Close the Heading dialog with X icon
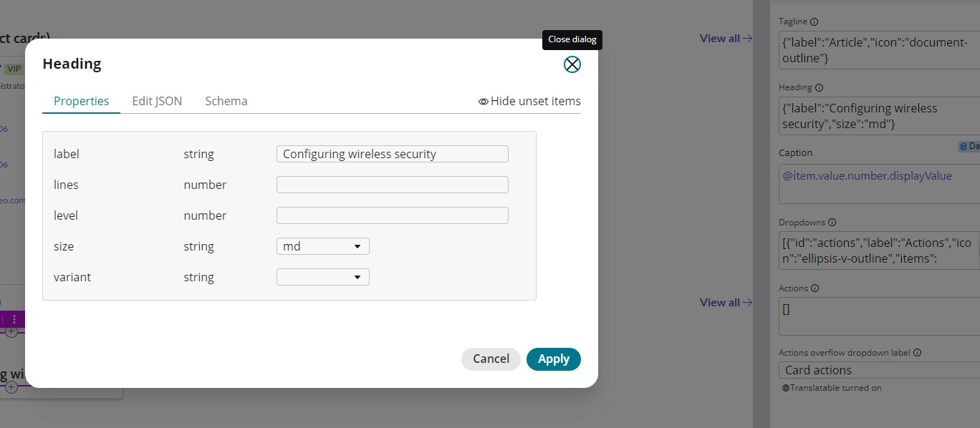 (572, 64)
